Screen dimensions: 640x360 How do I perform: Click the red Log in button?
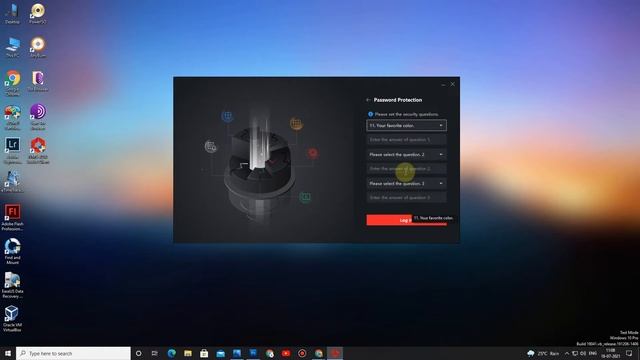pos(406,220)
